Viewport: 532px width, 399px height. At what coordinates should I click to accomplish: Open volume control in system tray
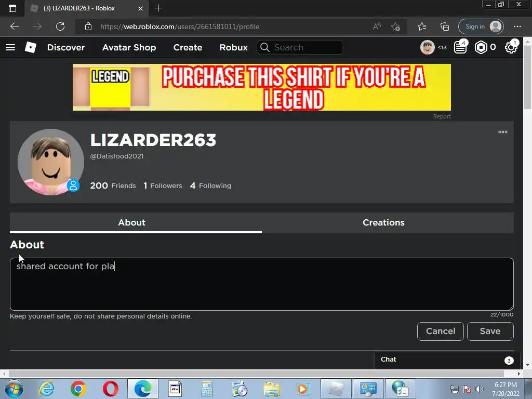479,389
